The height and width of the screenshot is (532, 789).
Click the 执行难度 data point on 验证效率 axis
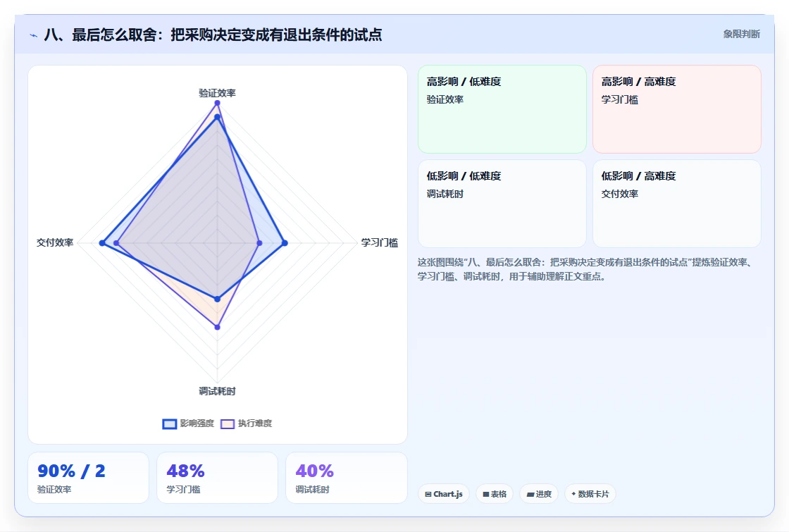(218, 103)
